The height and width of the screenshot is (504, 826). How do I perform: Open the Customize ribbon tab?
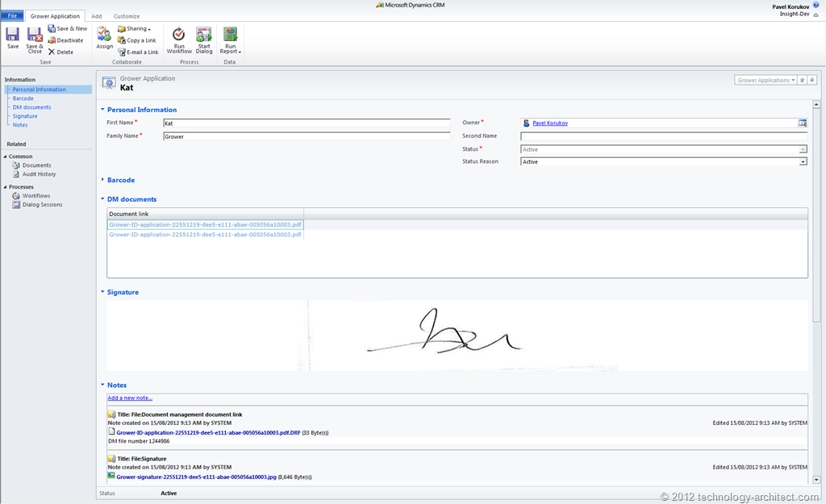127,15
